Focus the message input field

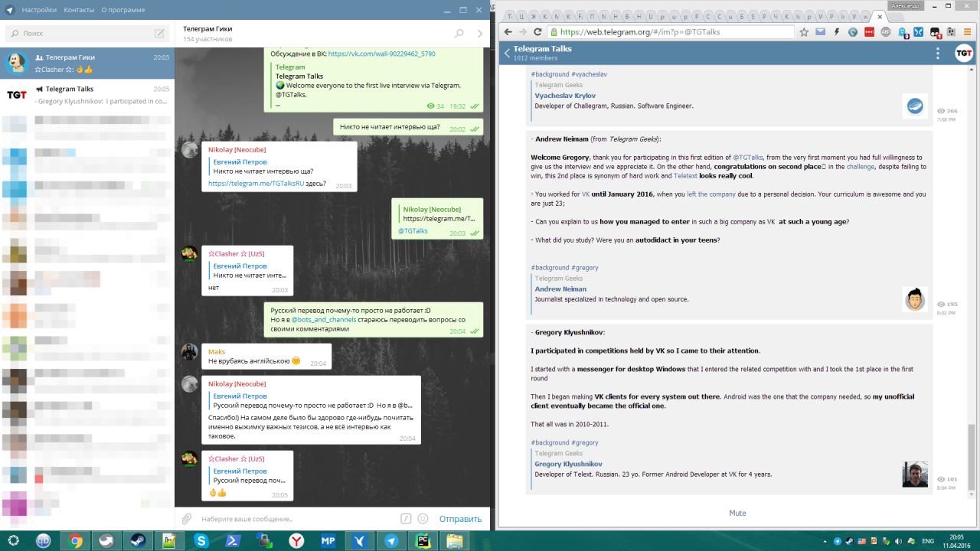point(297,519)
